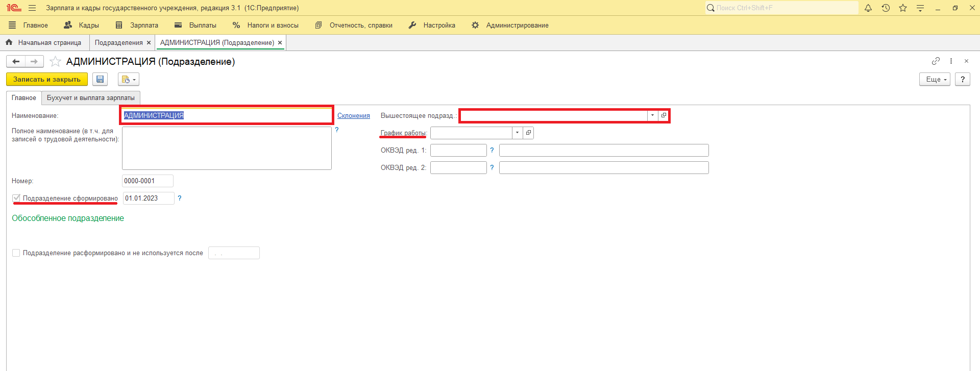Navigate back with left arrow

point(16,62)
